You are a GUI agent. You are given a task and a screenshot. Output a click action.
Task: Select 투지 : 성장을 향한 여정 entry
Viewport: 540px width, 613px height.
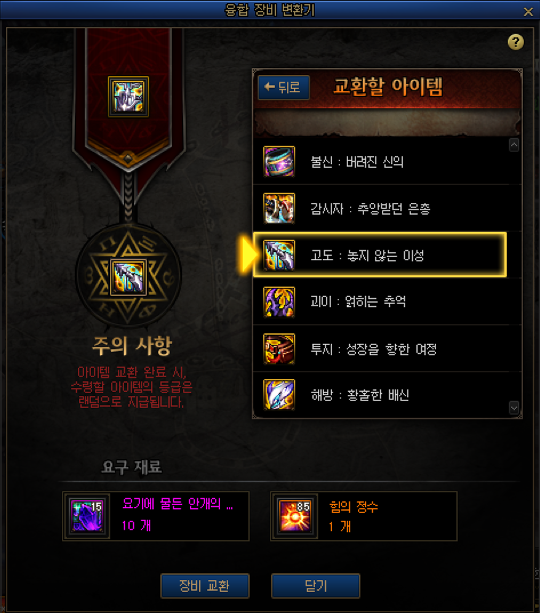pyautogui.click(x=387, y=348)
